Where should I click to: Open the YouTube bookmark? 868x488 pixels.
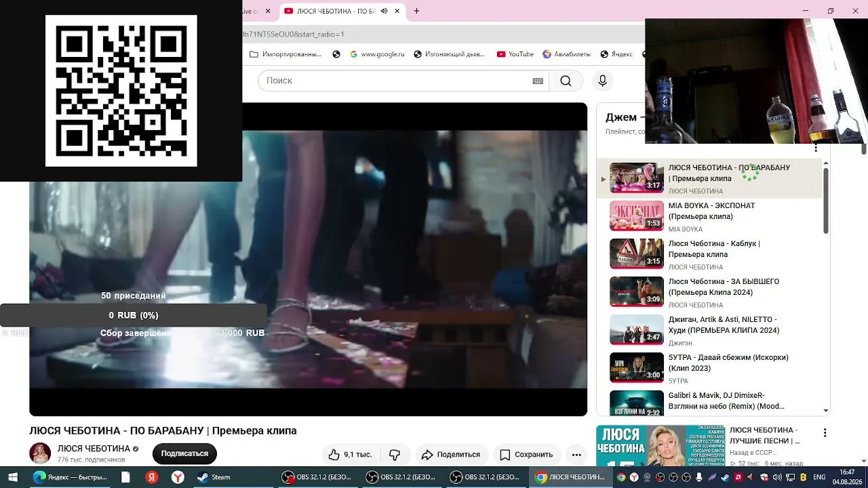pos(515,54)
